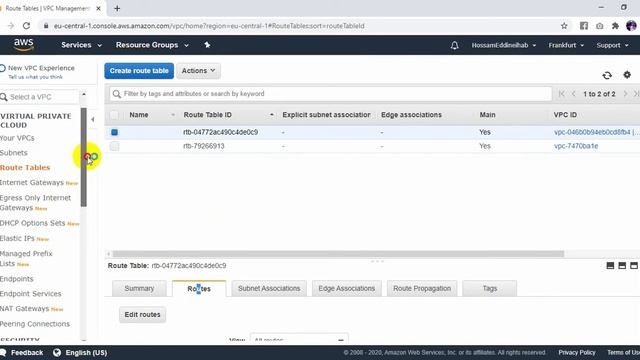Click the browser address bar URL
Screen dimensions: 640x360
(x=209, y=26)
